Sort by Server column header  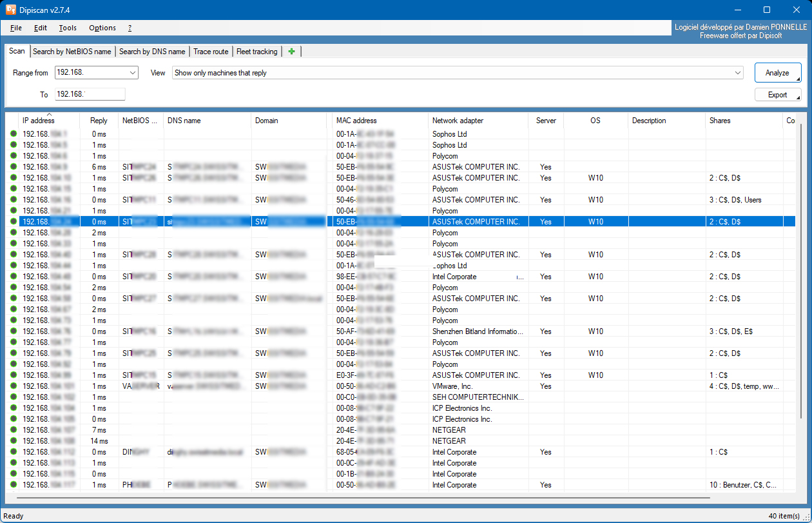pos(546,121)
